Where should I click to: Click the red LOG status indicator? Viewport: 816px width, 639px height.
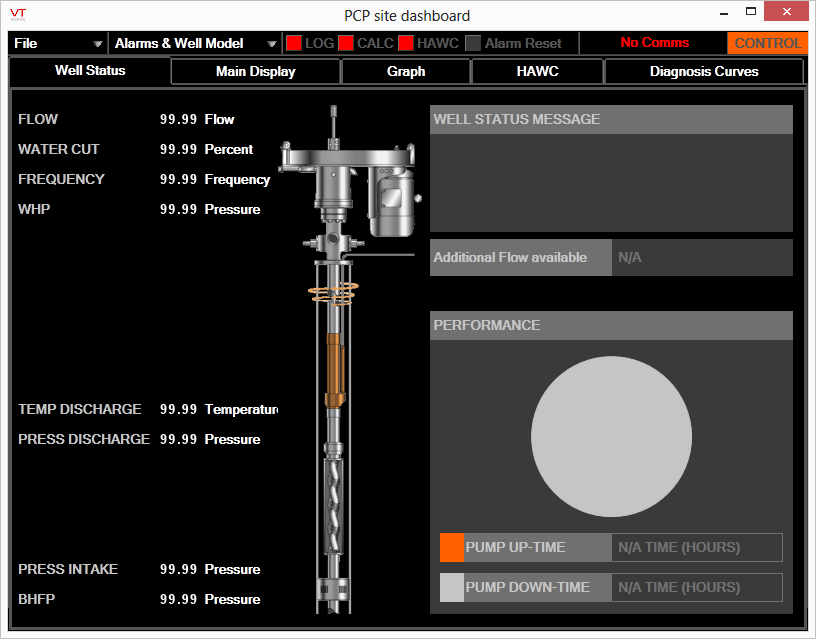pos(294,43)
